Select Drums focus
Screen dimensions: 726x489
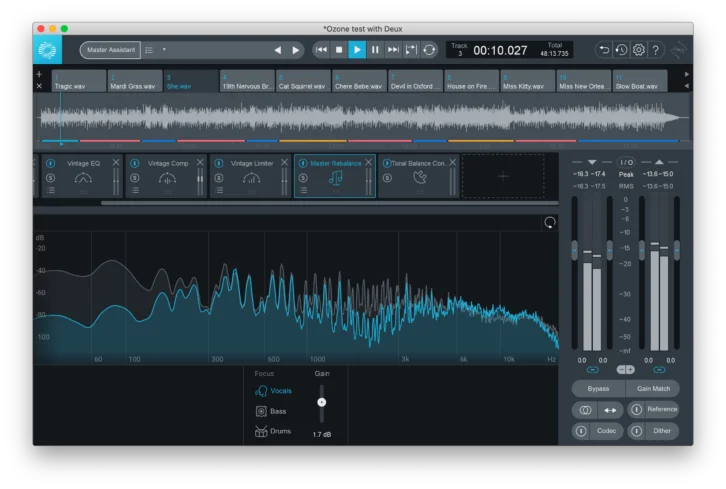point(273,432)
